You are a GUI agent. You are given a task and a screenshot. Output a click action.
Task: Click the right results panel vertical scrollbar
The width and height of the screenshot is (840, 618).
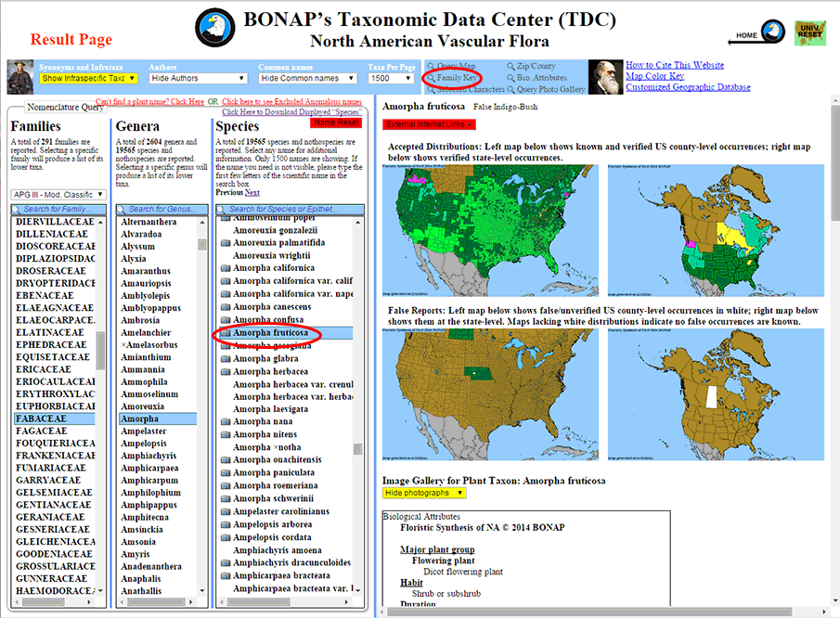(835, 162)
